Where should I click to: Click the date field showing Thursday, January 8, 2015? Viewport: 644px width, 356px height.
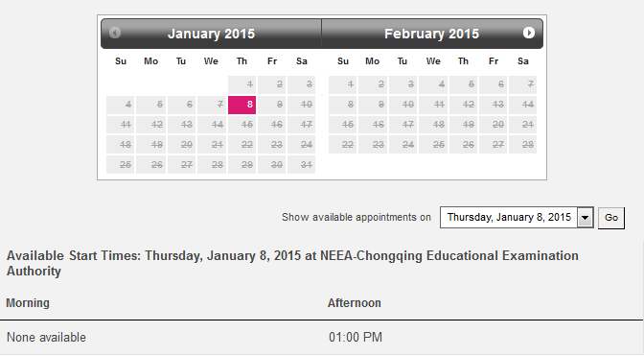click(x=509, y=218)
